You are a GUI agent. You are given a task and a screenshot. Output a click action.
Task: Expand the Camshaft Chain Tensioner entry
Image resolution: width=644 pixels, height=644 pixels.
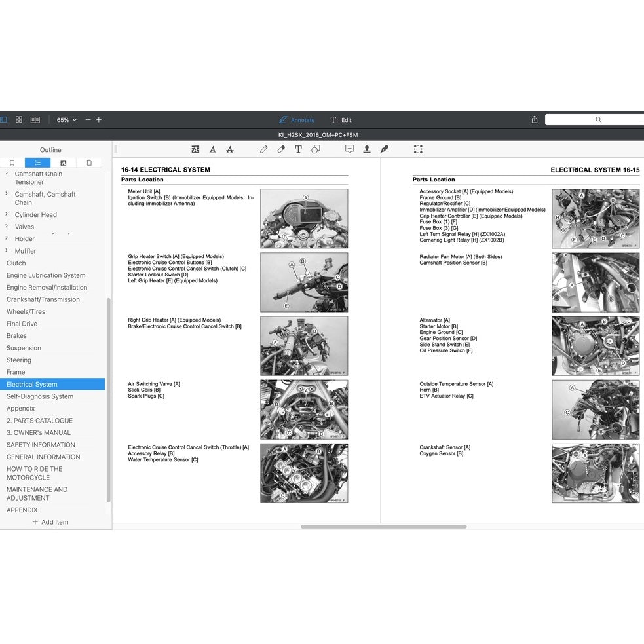pos(7,174)
